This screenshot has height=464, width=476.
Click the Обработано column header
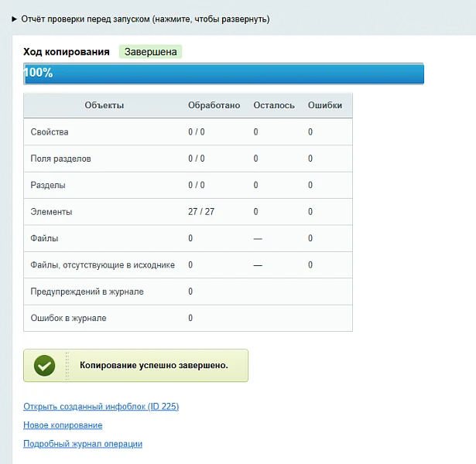coord(214,105)
